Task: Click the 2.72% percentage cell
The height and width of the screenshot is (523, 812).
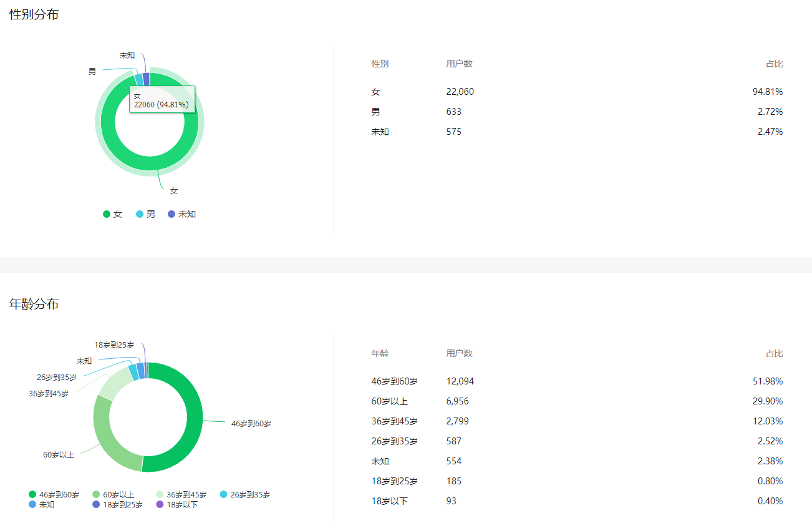Action: coord(770,112)
